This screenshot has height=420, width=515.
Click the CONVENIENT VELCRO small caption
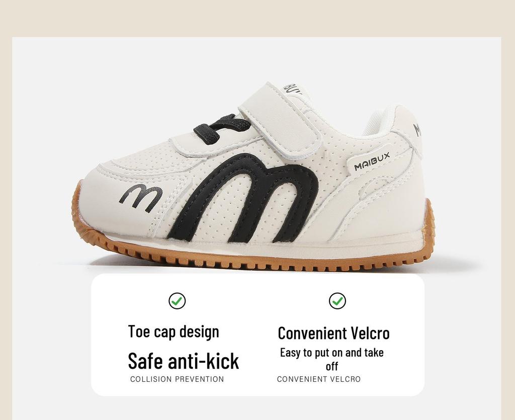[318, 379]
